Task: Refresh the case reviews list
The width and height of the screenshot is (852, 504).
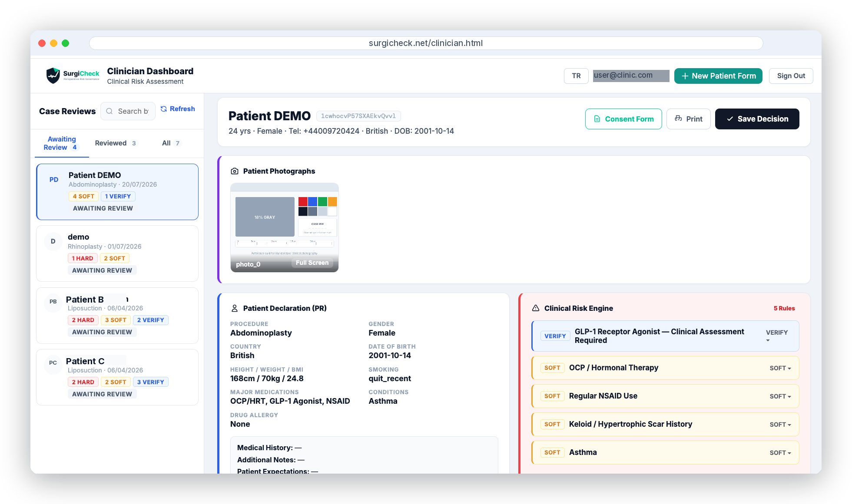Action: point(178,109)
